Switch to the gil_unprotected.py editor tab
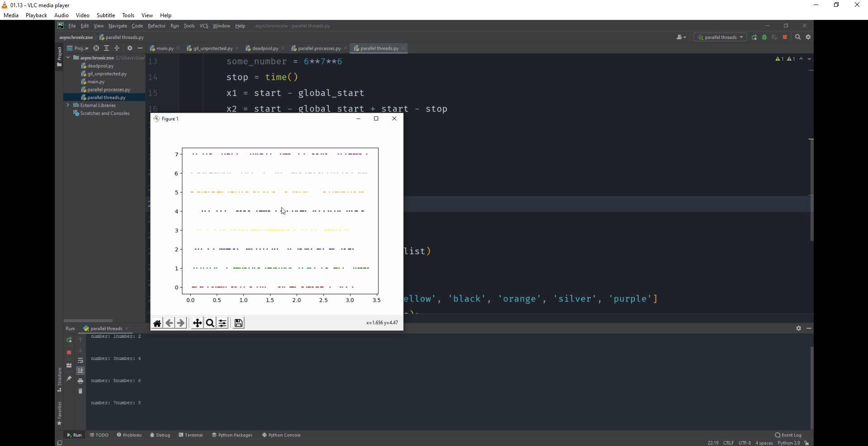Image resolution: width=868 pixels, height=446 pixels. pos(212,48)
